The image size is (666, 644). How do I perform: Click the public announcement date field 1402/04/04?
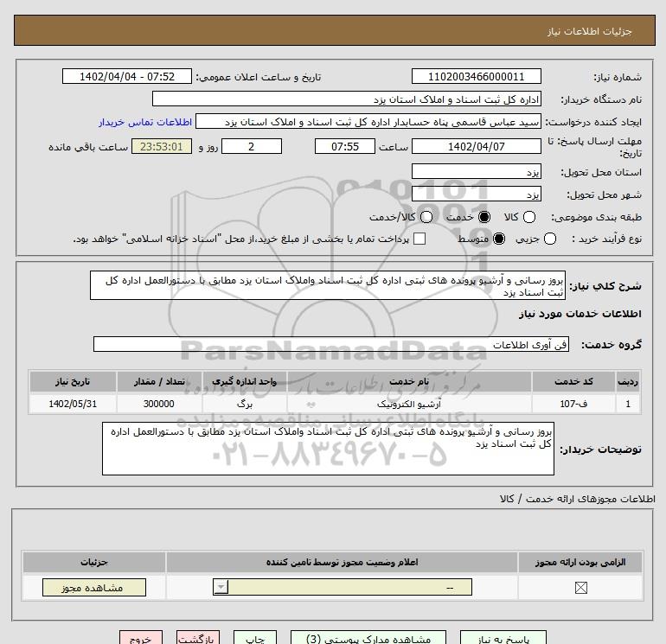pos(127,76)
